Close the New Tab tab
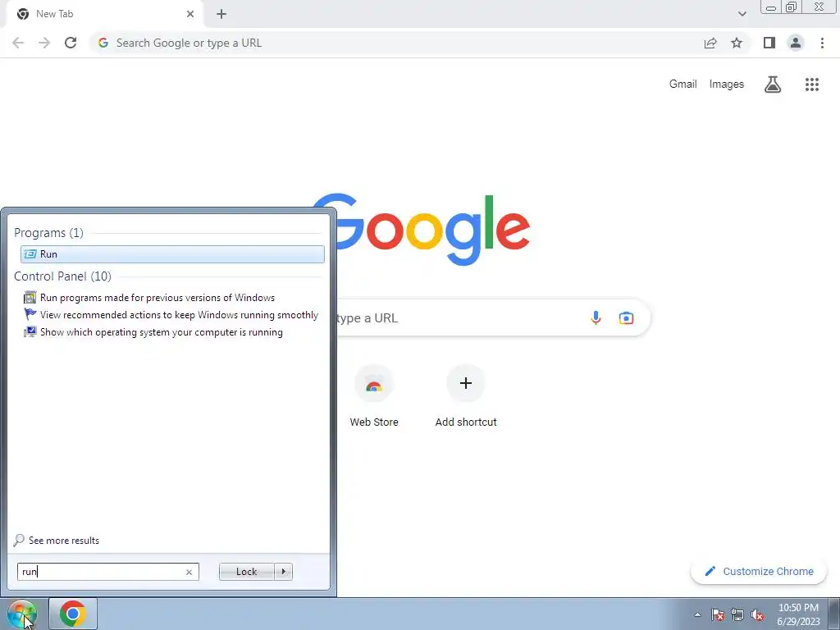Image resolution: width=840 pixels, height=630 pixels. [190, 14]
